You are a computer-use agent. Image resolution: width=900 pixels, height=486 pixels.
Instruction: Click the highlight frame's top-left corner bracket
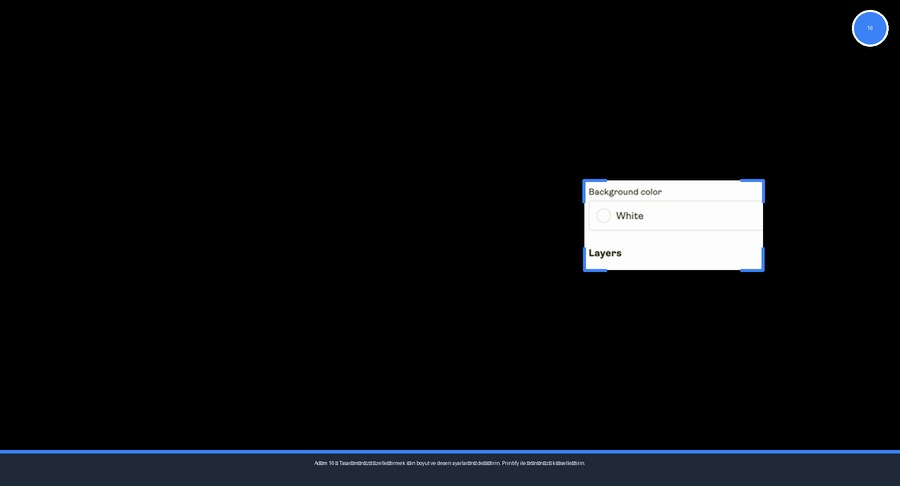pyautogui.click(x=587, y=183)
